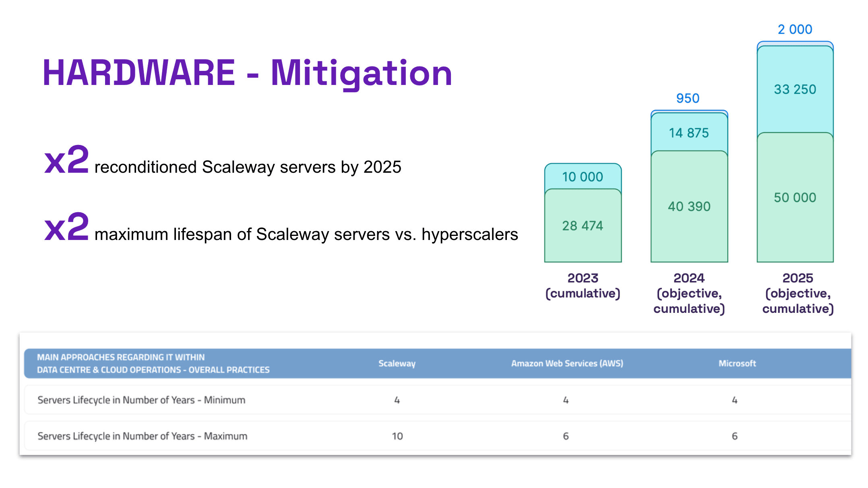Select the maximum lifespan vs. hyperscalers text
868x488 pixels.
tap(306, 234)
